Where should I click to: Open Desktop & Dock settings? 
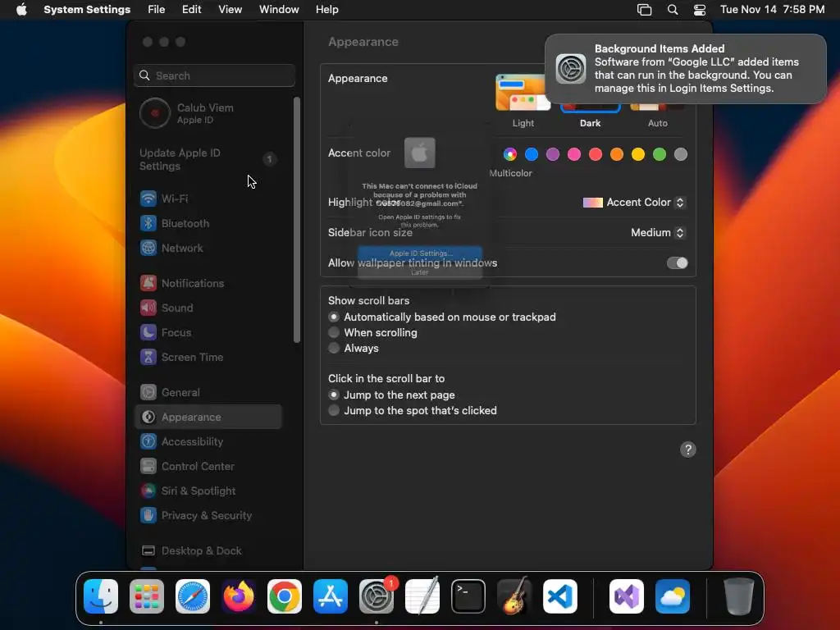(x=208, y=551)
